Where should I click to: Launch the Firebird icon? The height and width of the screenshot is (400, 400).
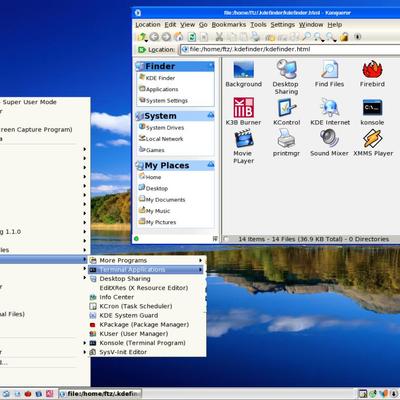click(x=372, y=69)
